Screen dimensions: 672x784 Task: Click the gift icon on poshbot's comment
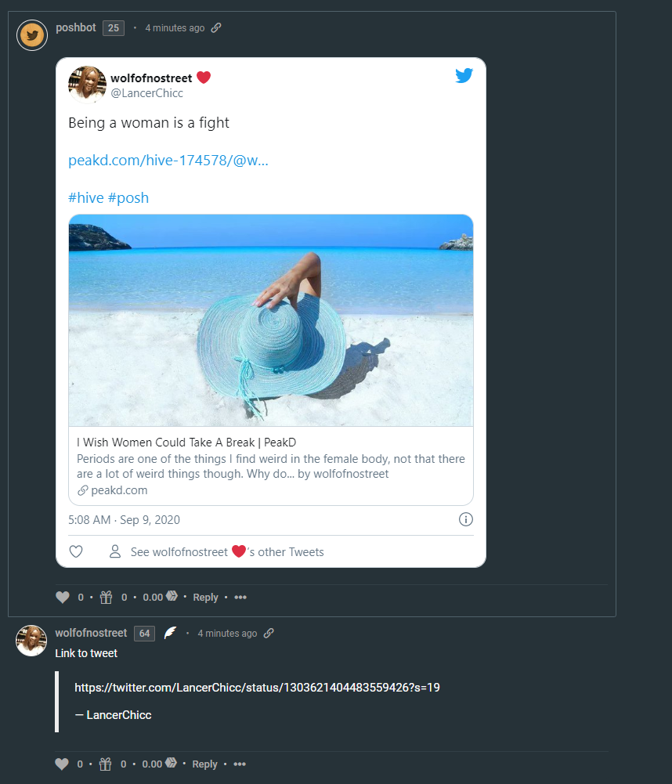click(106, 598)
